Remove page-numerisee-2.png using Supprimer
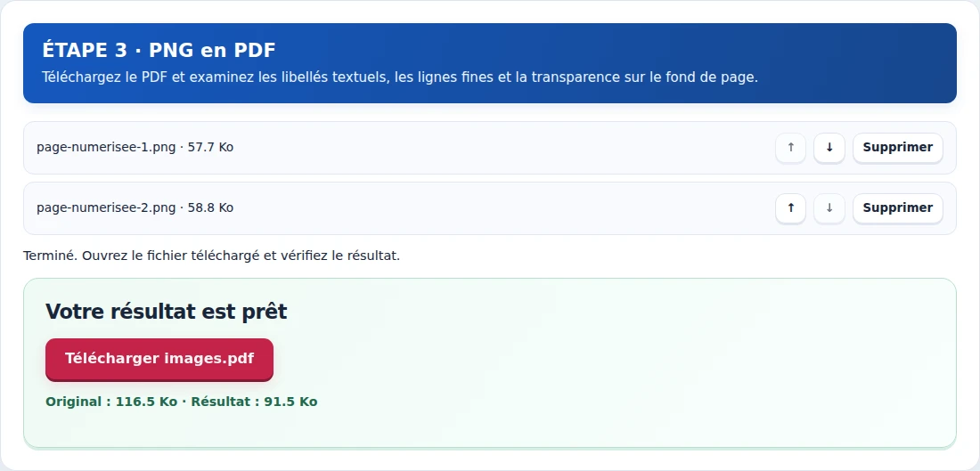The image size is (980, 471). 897,208
